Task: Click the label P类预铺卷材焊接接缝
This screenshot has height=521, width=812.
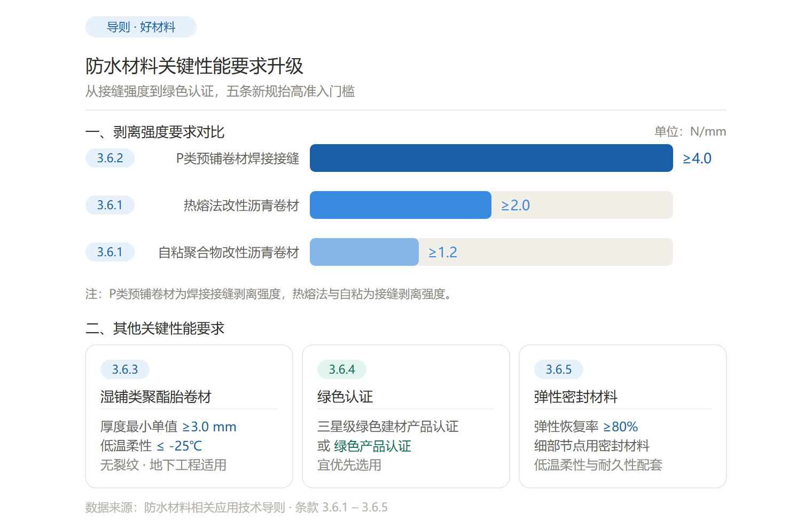Action: coord(238,159)
